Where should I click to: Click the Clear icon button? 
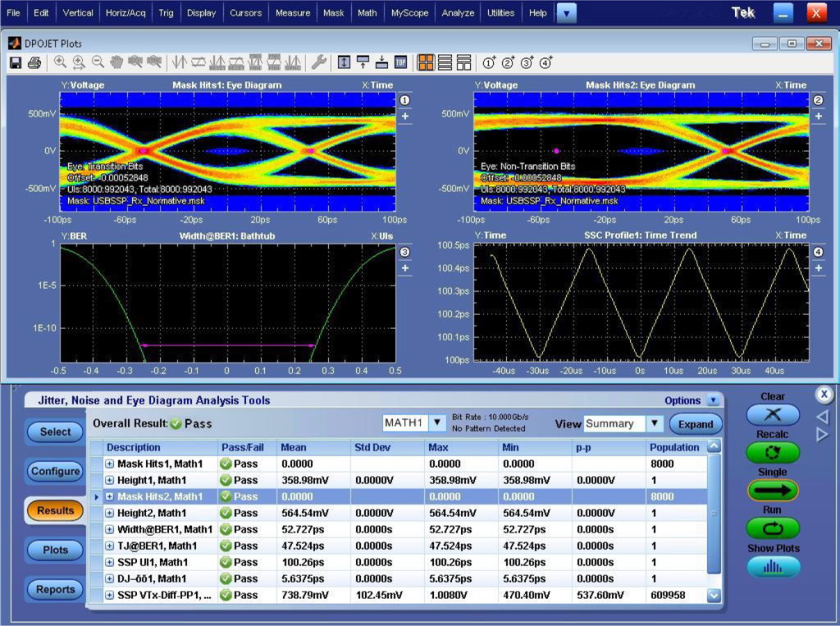773,414
